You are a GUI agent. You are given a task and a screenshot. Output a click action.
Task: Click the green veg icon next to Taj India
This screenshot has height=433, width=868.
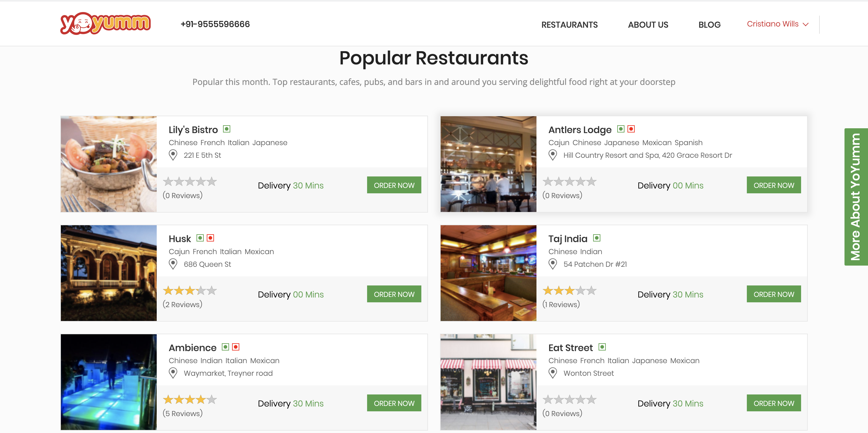[597, 238]
